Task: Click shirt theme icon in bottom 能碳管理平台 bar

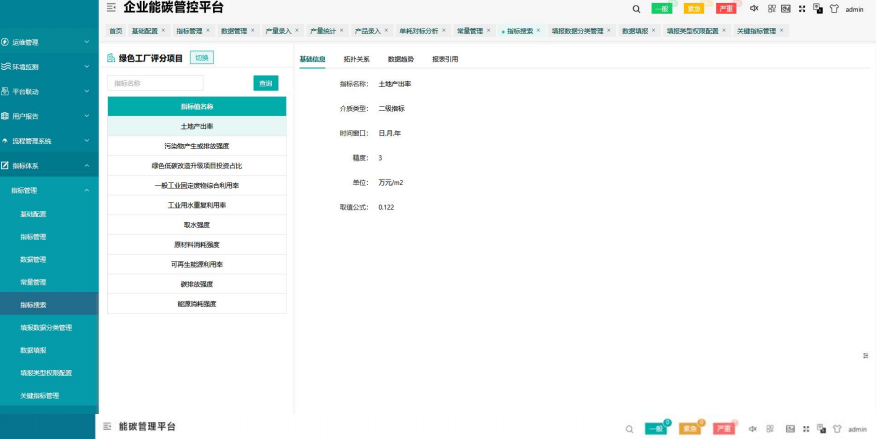Action: (836, 429)
